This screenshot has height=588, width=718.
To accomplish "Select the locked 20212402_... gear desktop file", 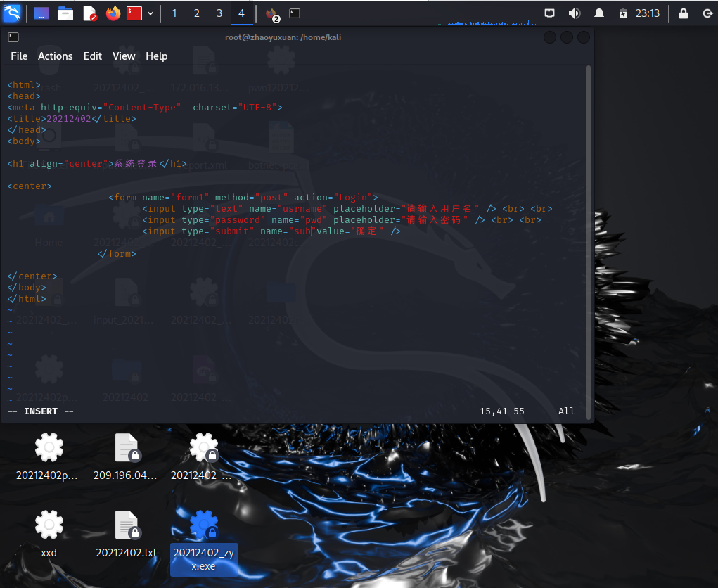I will click(203, 456).
